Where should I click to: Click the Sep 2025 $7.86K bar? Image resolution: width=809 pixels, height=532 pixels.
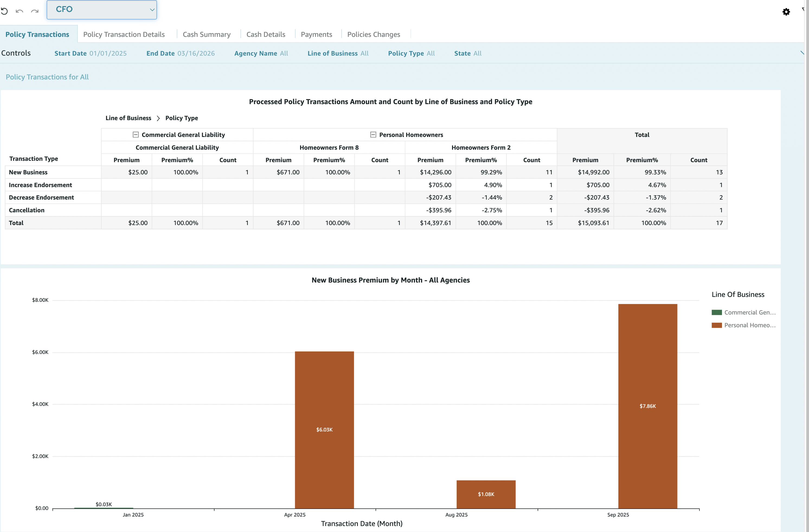pyautogui.click(x=647, y=406)
